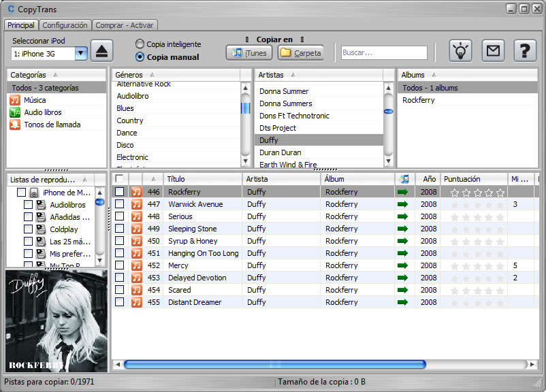Click down arrow of Géneros scrollbar
This screenshot has width=546, height=392.
(x=246, y=161)
